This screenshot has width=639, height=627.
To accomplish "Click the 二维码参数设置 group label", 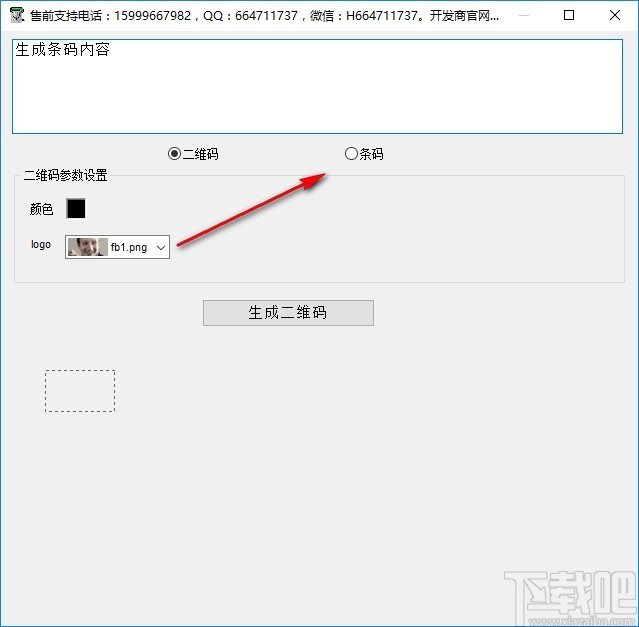I will pyautogui.click(x=66, y=175).
